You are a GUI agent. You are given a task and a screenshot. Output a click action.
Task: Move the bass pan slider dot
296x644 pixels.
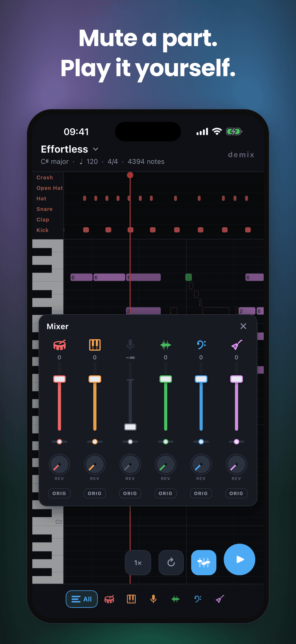pos(201,441)
